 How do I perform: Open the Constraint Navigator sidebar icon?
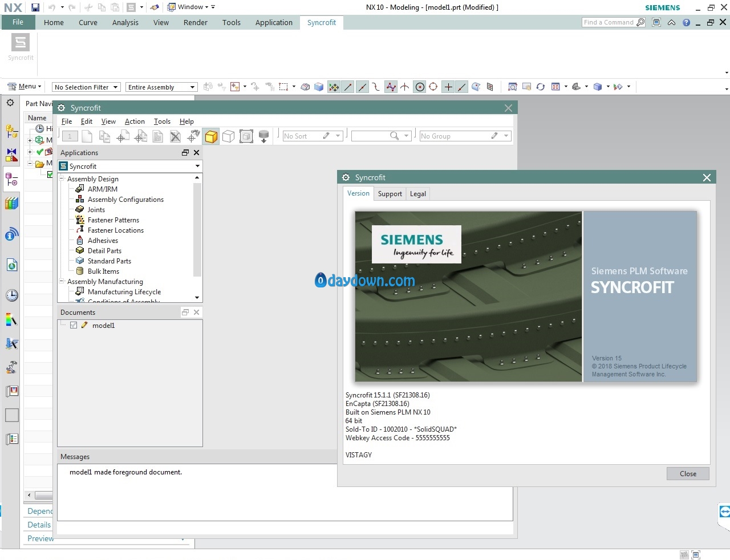(x=11, y=155)
